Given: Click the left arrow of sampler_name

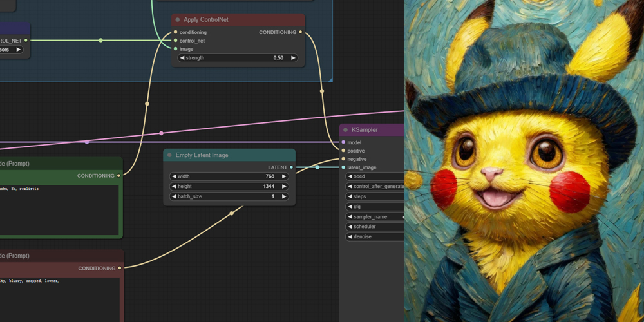Looking at the screenshot, I should click(x=350, y=216).
